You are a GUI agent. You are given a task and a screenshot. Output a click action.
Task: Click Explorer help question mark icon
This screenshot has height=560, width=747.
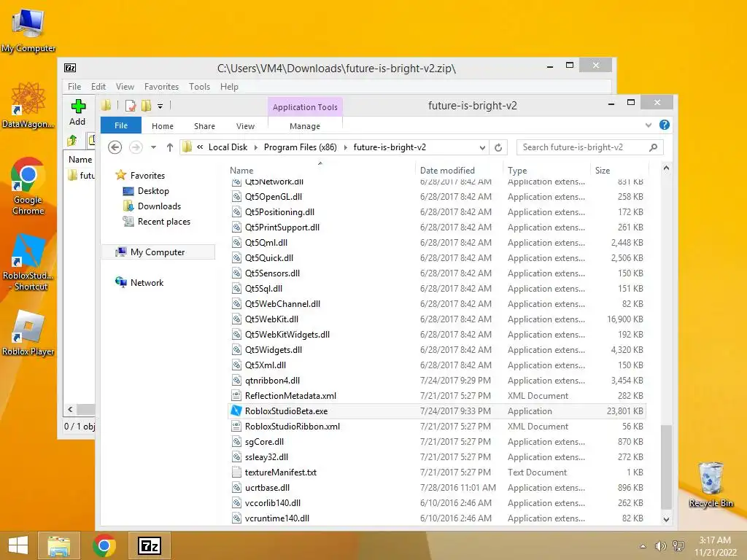(664, 125)
